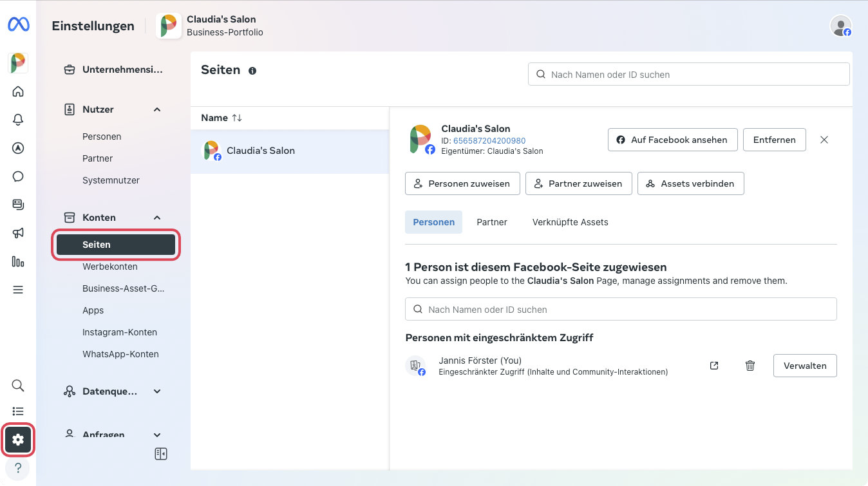
Task: Click the Business-Portfolio header label
Action: tap(225, 32)
